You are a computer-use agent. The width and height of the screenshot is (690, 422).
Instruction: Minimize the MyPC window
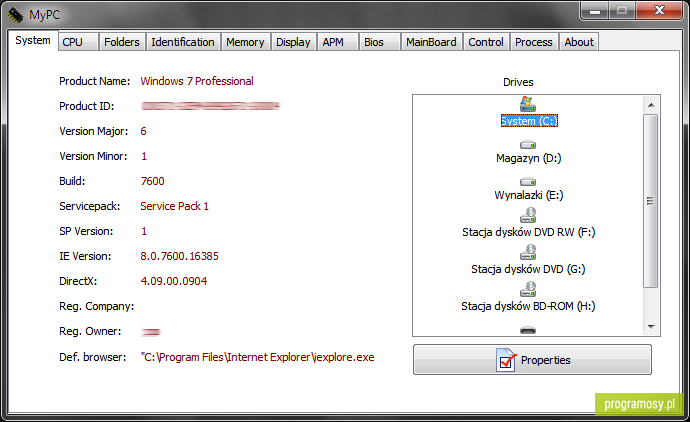[x=595, y=11]
